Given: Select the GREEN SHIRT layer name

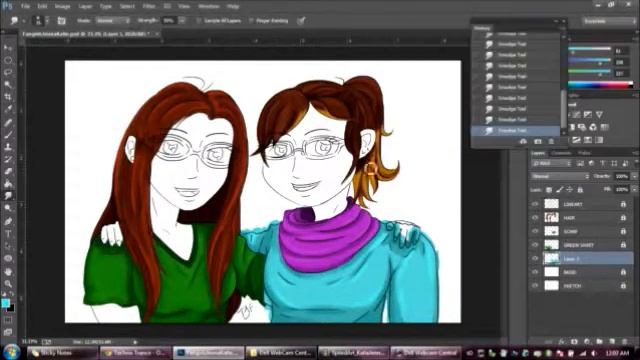Looking at the screenshot, I should pos(578,245).
